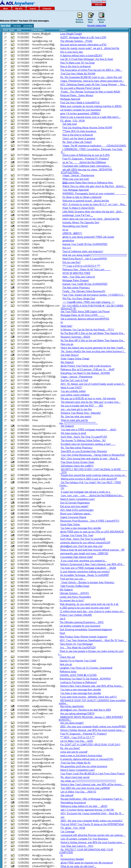
Task: Select checkbox for W1nf email row
Action: tap(5, 255)
